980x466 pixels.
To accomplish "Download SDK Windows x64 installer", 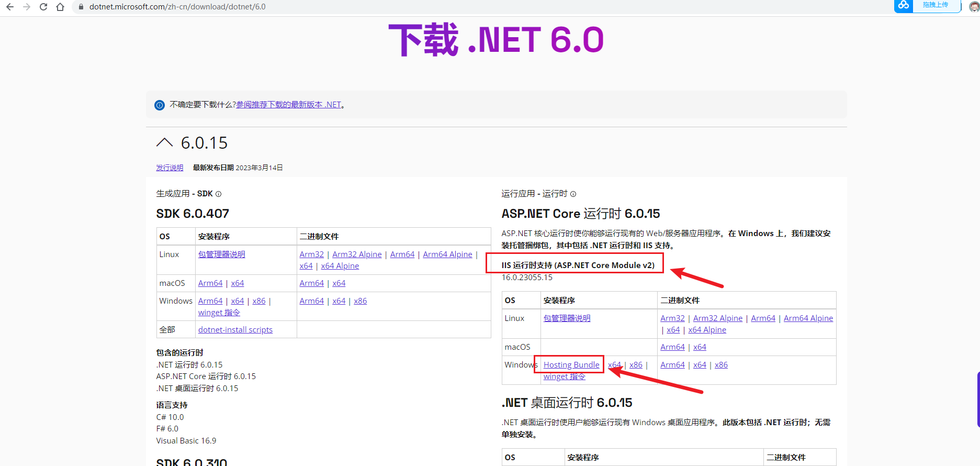I will coord(238,301).
